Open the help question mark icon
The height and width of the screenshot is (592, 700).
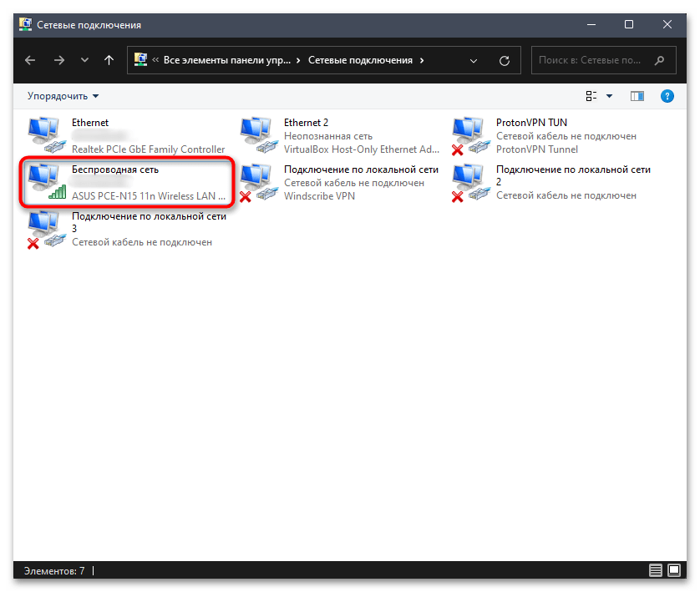point(667,96)
